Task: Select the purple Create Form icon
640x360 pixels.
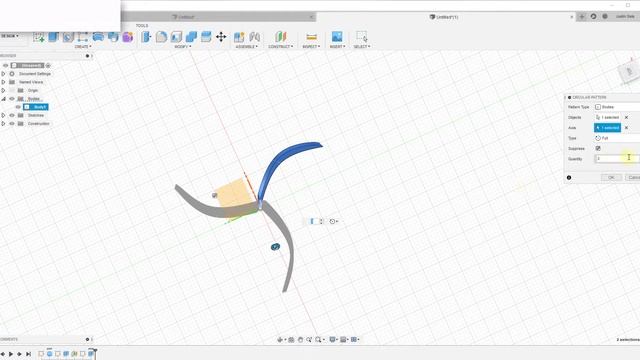Action: coord(128,37)
